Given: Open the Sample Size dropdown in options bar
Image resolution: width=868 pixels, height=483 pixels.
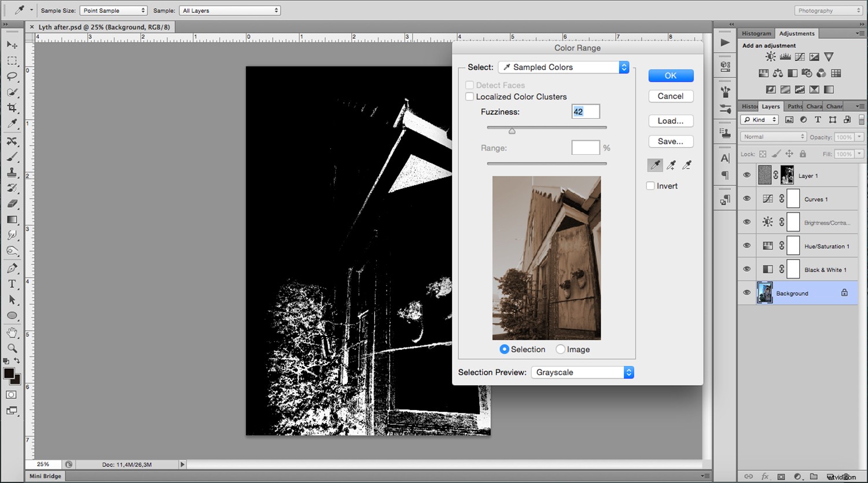Looking at the screenshot, I should click(113, 10).
